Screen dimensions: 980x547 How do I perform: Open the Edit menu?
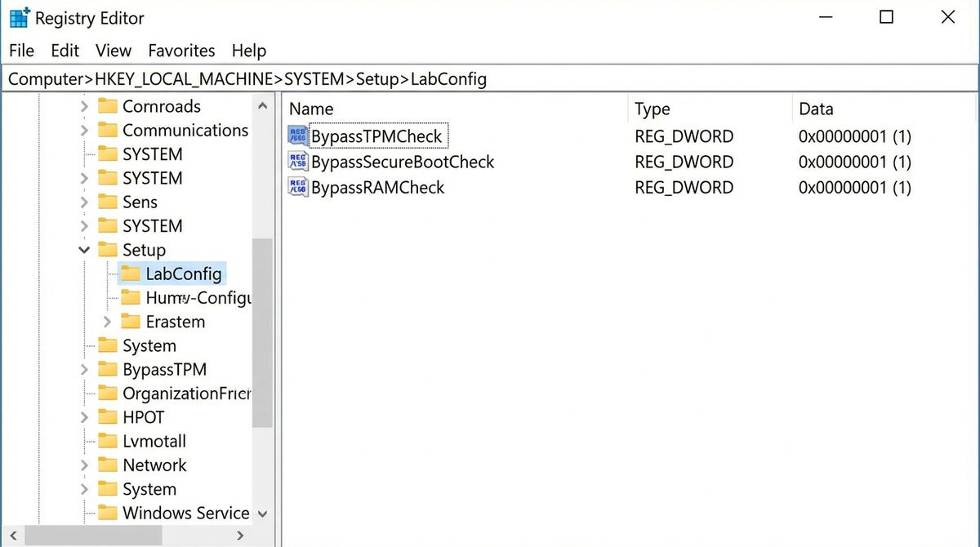(65, 51)
